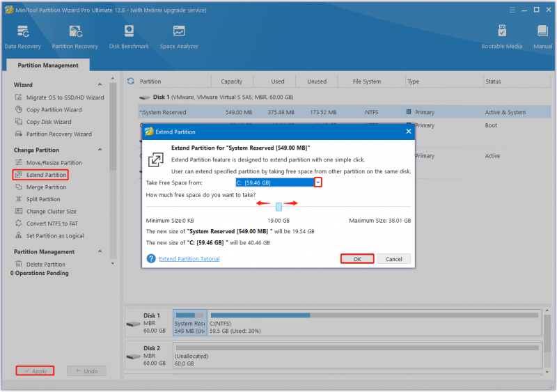The height and width of the screenshot is (392, 557).
Task: Open Space Analyzer
Action: tap(179, 37)
